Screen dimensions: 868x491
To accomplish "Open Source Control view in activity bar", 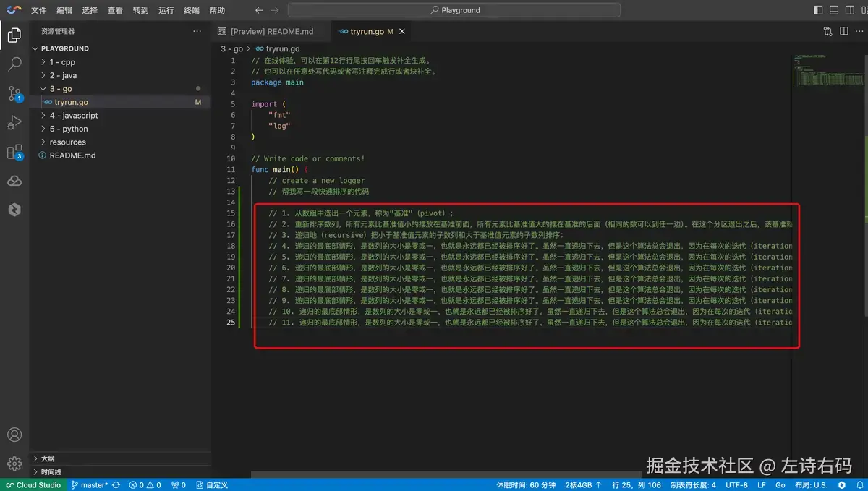I will click(14, 93).
